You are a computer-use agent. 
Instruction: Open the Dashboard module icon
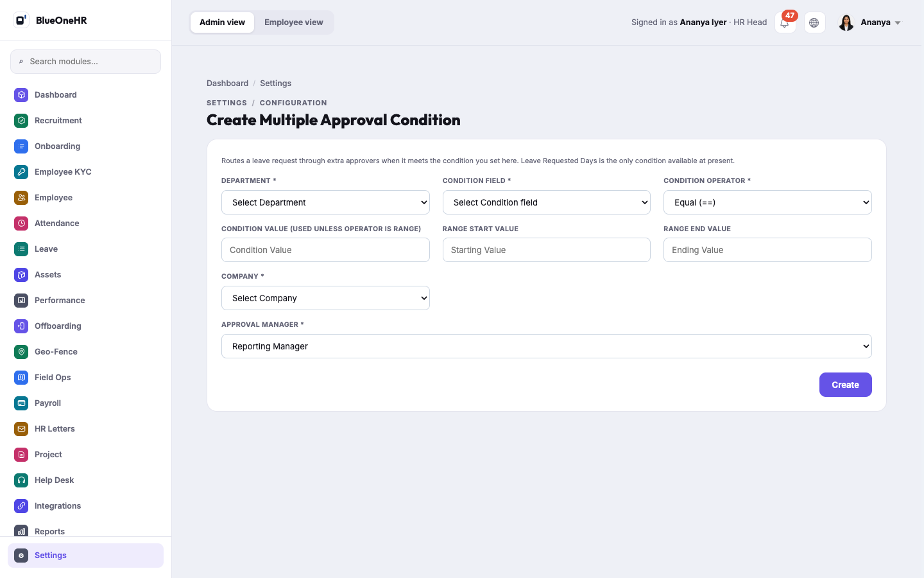point(21,95)
